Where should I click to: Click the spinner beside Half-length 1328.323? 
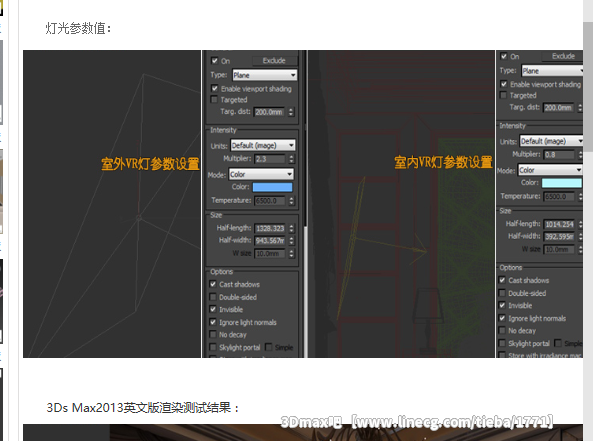coord(291,228)
